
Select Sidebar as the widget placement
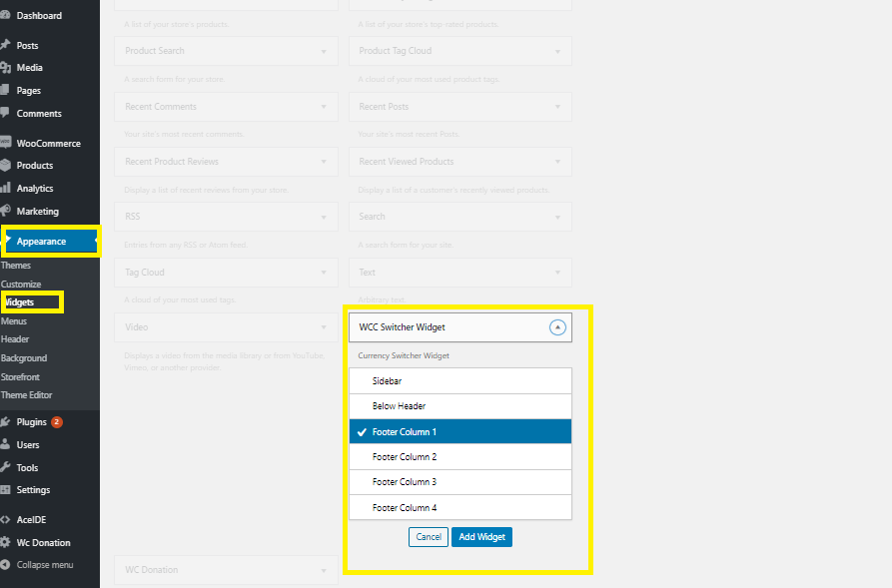[459, 380]
